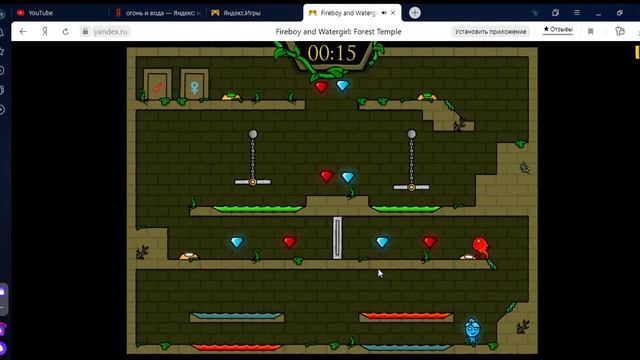The image size is (640, 360).
Task: Click the left green goo pool
Action: coord(258,209)
